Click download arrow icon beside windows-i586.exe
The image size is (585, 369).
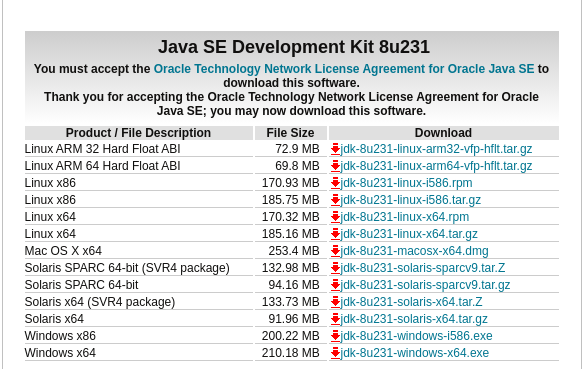pyautogui.click(x=335, y=336)
